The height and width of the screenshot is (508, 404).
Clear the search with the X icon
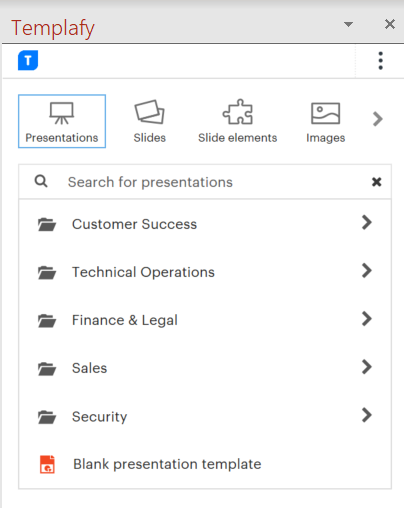click(x=376, y=182)
